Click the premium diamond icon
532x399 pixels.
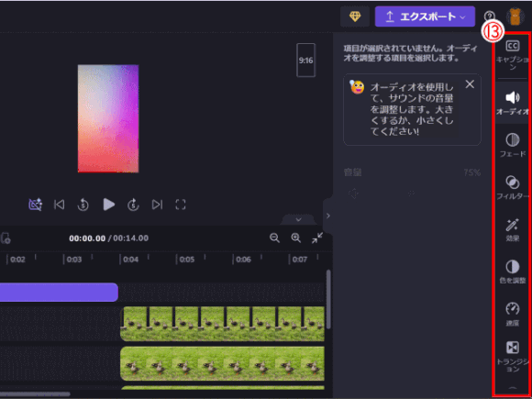tap(355, 17)
